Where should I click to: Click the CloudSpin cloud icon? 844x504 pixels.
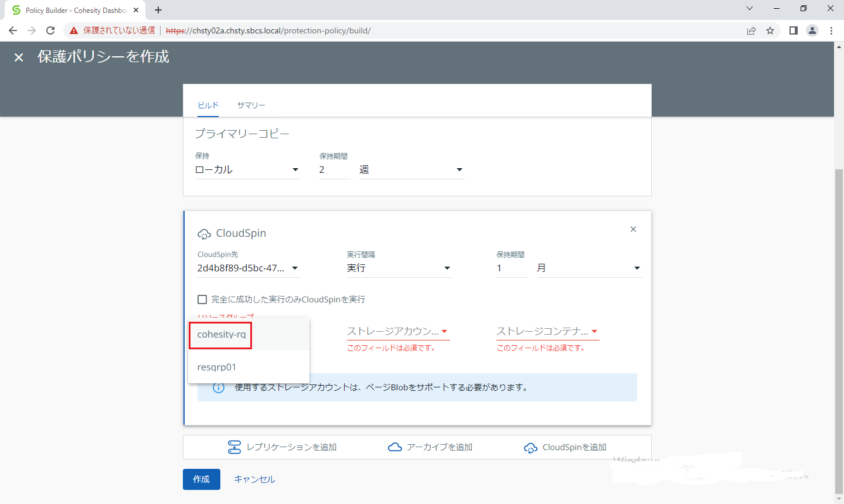(204, 234)
